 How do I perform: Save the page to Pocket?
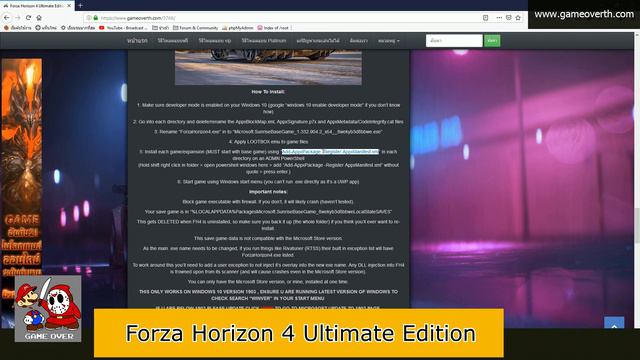pyautogui.click(x=509, y=18)
